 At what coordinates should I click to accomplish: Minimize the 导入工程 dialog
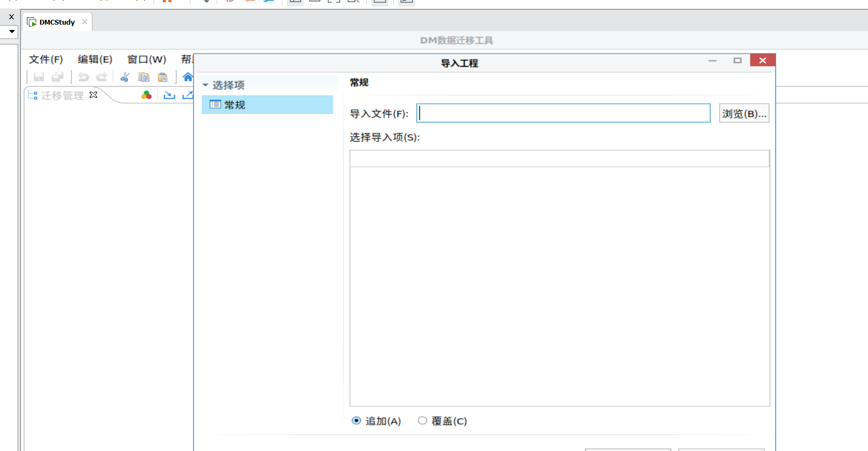(x=712, y=60)
